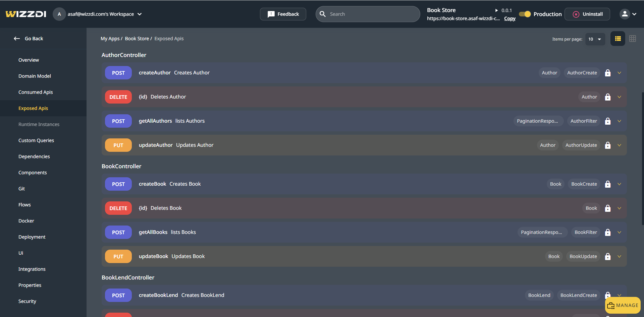This screenshot has height=317, width=644.
Task: Switch to list view layout
Action: tap(618, 39)
